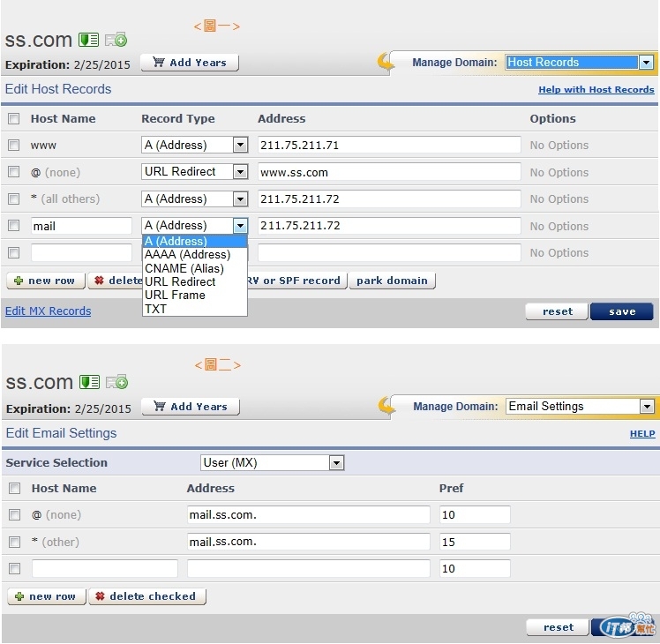The height and width of the screenshot is (644, 660).
Task: Select AAAA (Address) in the open list
Action: (x=194, y=255)
